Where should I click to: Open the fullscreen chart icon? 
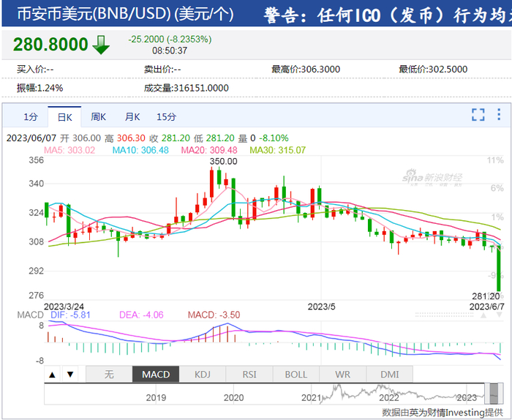coord(478,115)
